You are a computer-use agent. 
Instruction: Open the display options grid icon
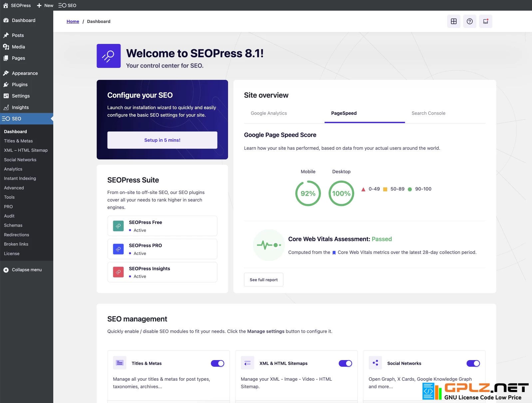(454, 21)
